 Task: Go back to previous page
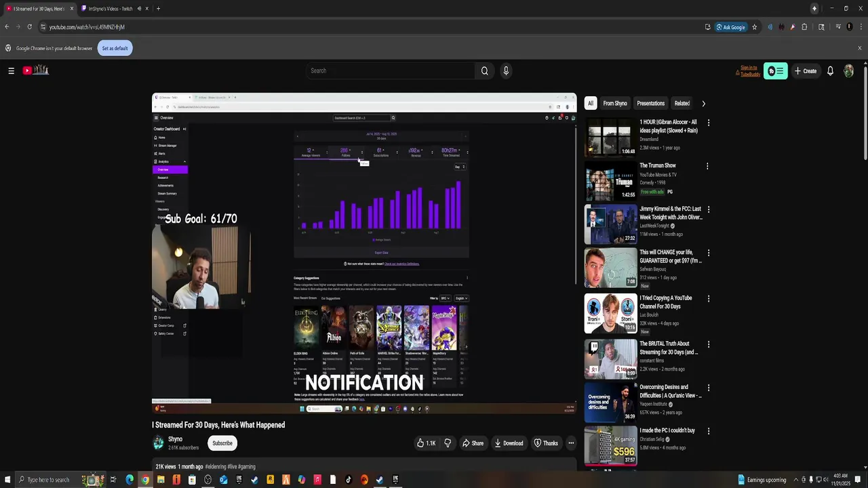[7, 27]
